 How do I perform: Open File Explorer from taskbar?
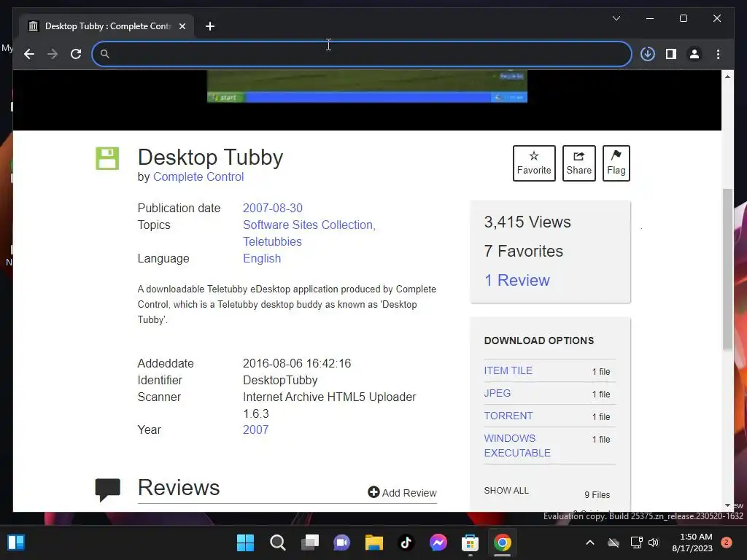374,542
